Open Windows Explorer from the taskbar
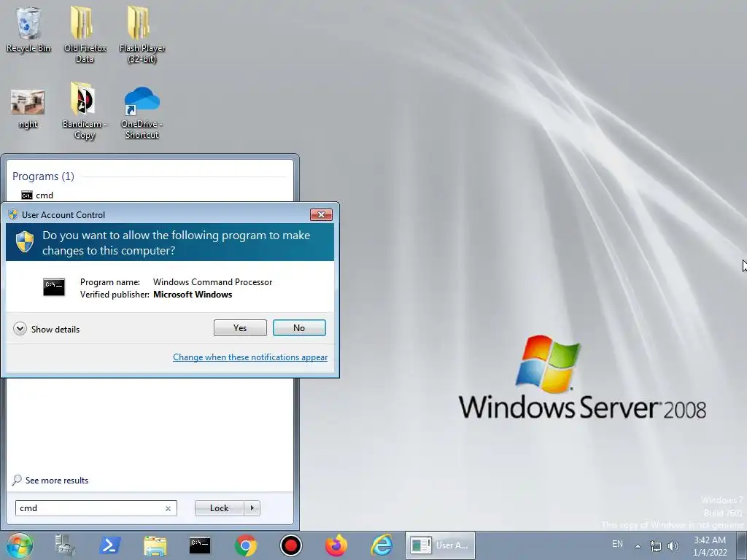Viewport: 747px width, 560px height. coord(155,545)
